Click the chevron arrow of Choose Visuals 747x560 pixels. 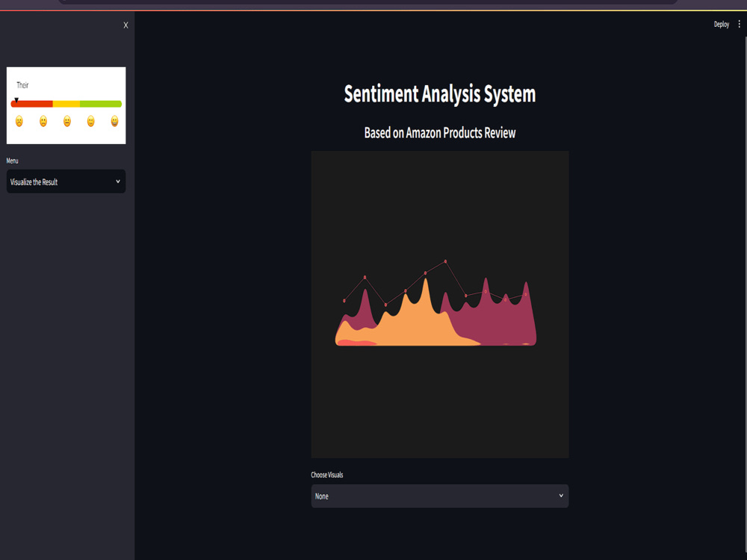point(561,496)
